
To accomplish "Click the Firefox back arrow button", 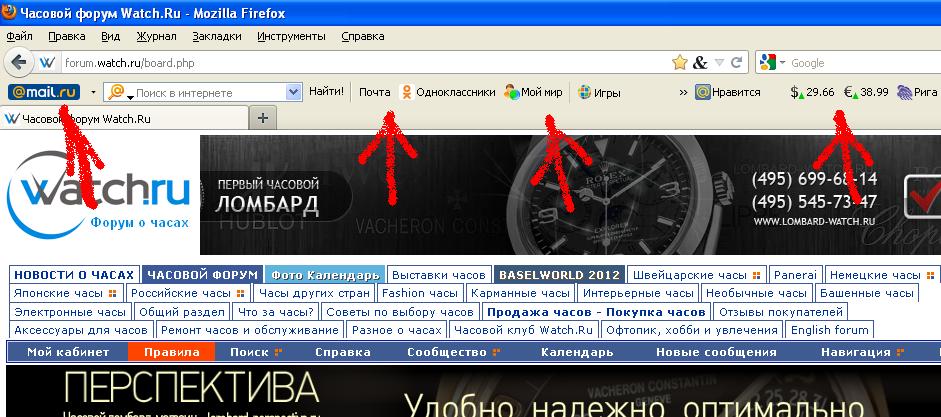I will pyautogui.click(x=18, y=62).
